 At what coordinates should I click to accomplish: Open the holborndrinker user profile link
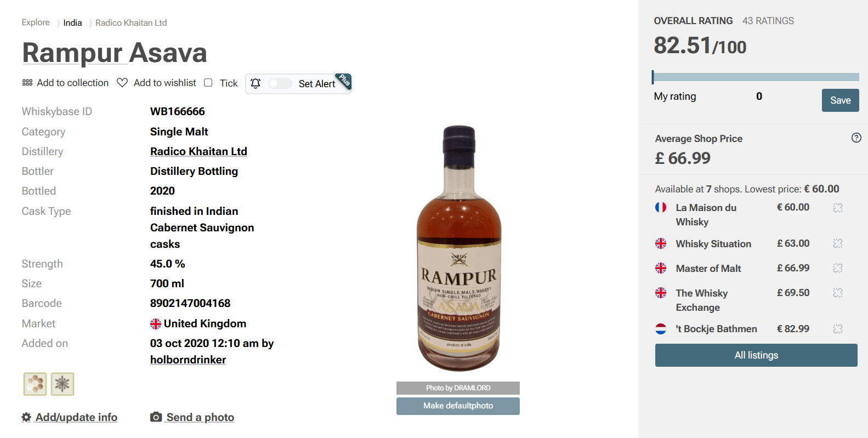coord(188,360)
